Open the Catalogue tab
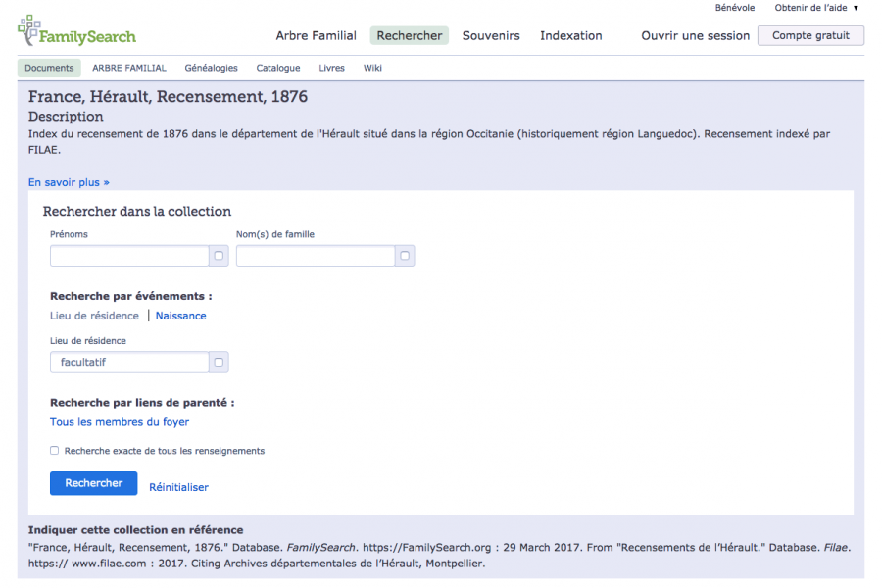 coord(278,68)
